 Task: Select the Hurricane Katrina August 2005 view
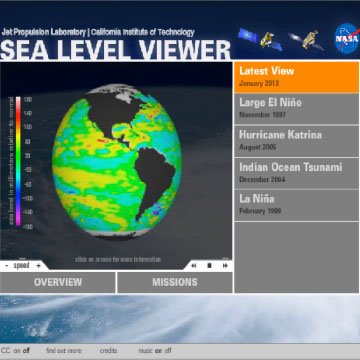tap(297, 141)
